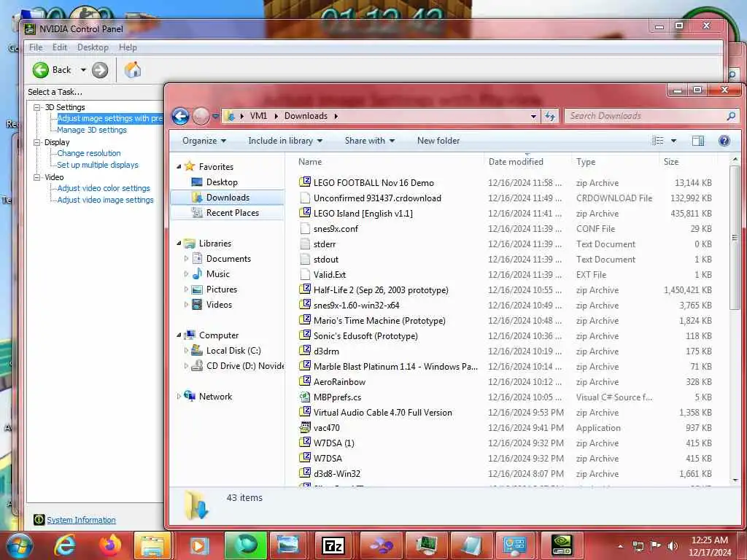
Task: Toggle the preview pane icon
Action: coord(698,141)
